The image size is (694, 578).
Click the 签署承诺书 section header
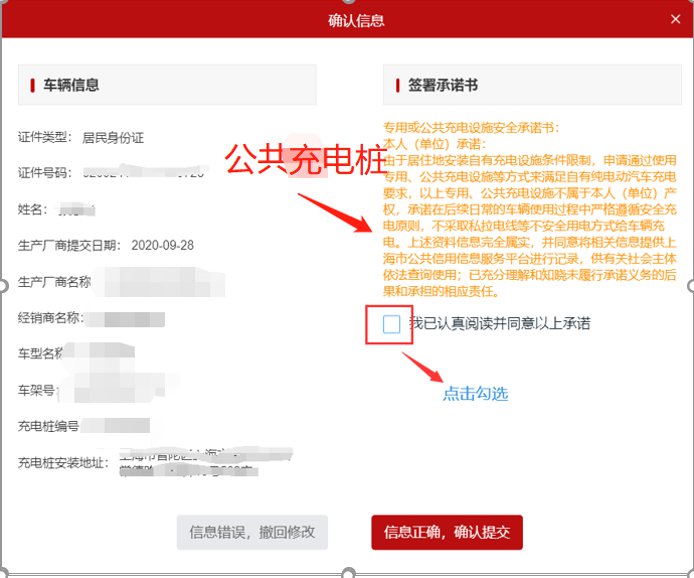coord(442,85)
